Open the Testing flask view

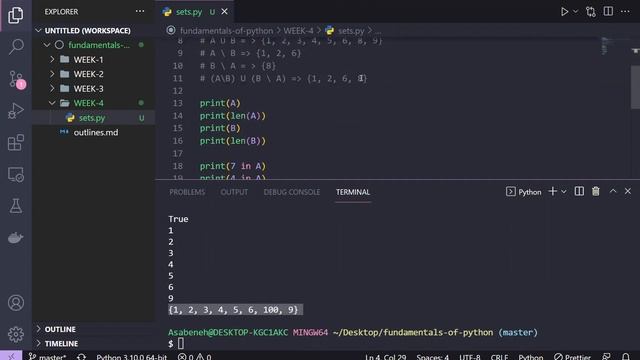coord(16,206)
